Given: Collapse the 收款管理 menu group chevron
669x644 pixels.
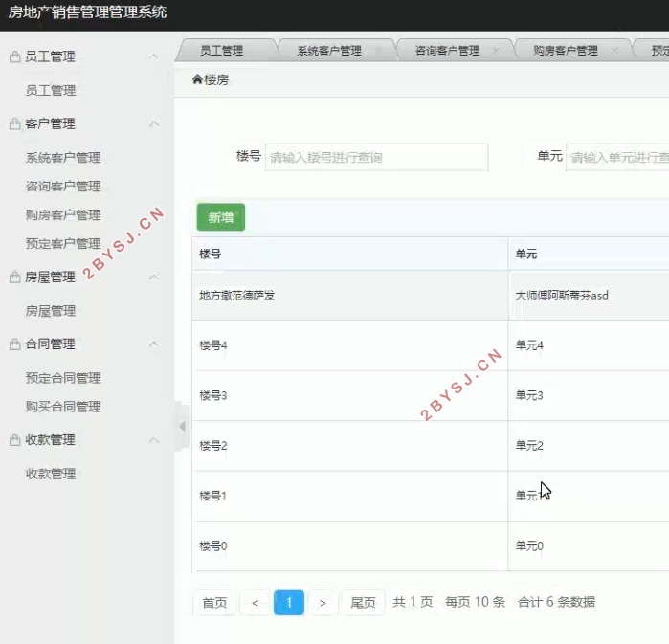Looking at the screenshot, I should (154, 439).
